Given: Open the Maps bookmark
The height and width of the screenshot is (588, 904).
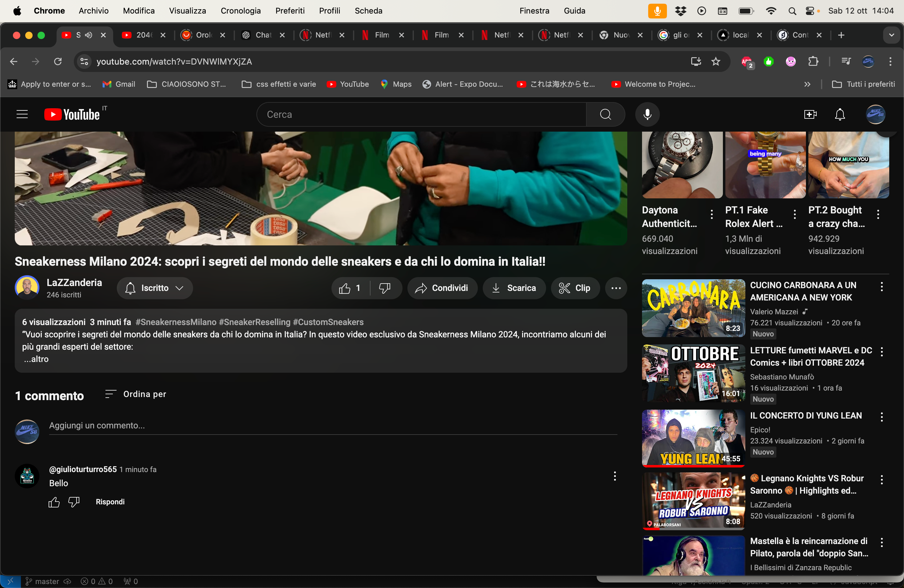Looking at the screenshot, I should [396, 84].
